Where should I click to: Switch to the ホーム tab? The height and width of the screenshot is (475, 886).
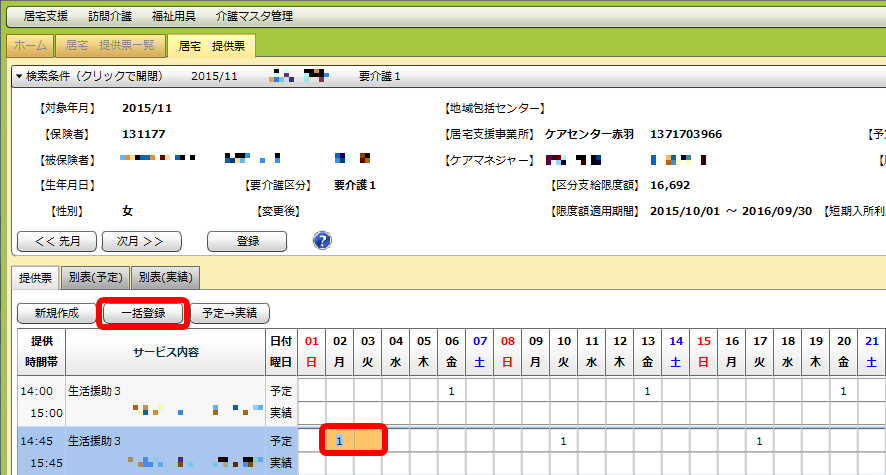[30, 45]
